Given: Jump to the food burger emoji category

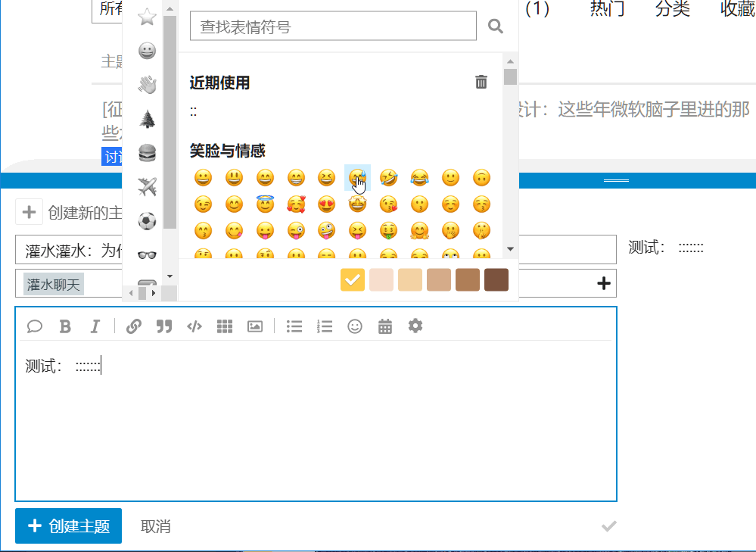Looking at the screenshot, I should pos(148,153).
